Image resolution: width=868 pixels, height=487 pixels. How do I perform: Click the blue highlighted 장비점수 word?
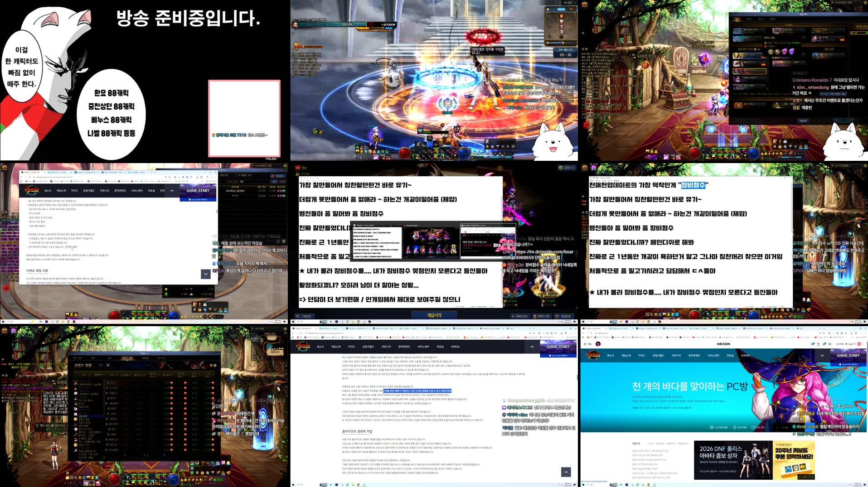[693, 185]
